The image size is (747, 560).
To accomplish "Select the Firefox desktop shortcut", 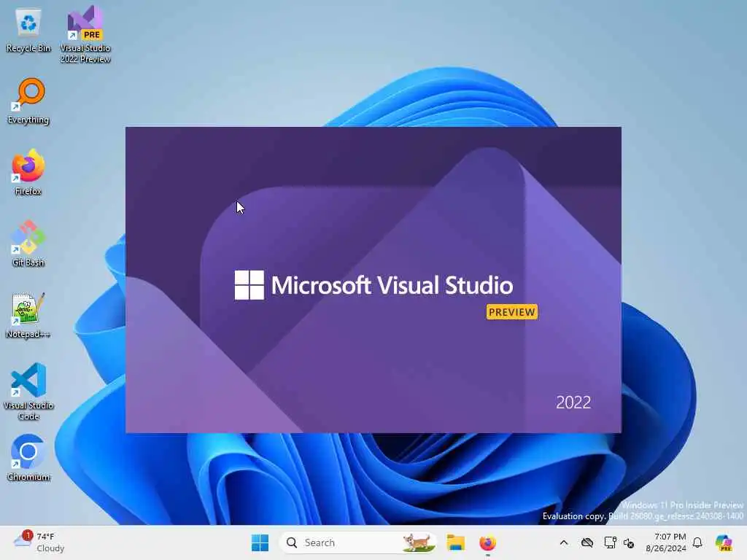I will coord(28,172).
